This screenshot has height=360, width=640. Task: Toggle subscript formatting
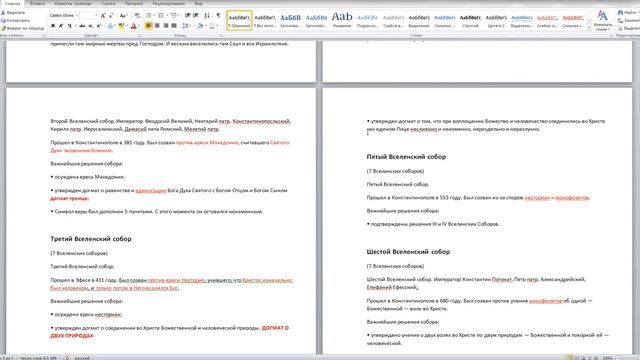tap(90, 26)
